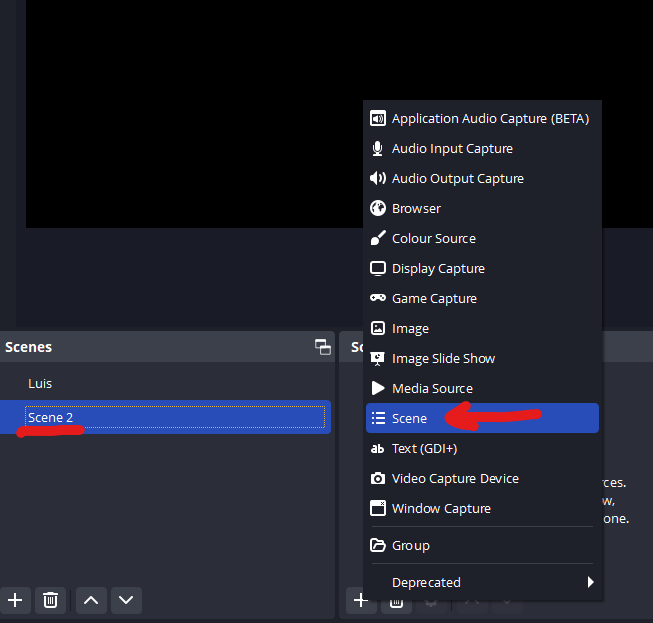Screen dimensions: 653x623
Task: Click the globe icon beside Browser
Action: [x=378, y=208]
